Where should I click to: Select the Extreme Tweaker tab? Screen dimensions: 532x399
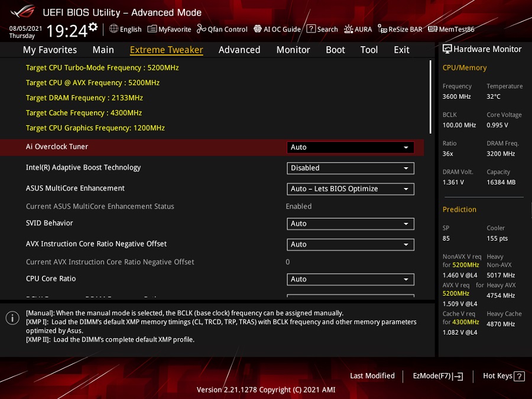pos(166,50)
